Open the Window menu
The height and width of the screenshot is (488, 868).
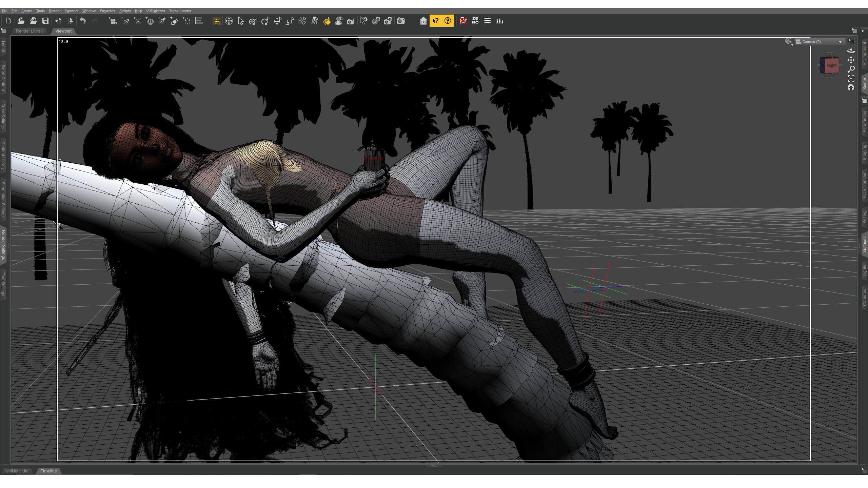click(89, 11)
